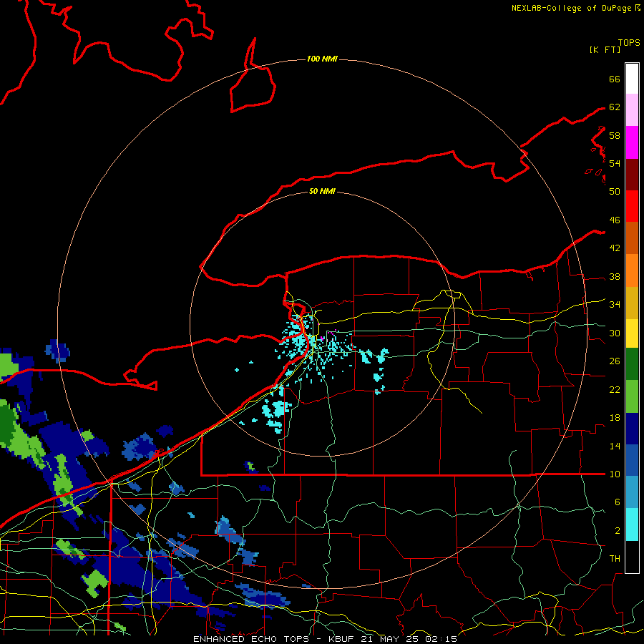Image resolution: width=644 pixels, height=644 pixels.
Task: Click the '50 NMI' range ring label
Action: (322, 191)
